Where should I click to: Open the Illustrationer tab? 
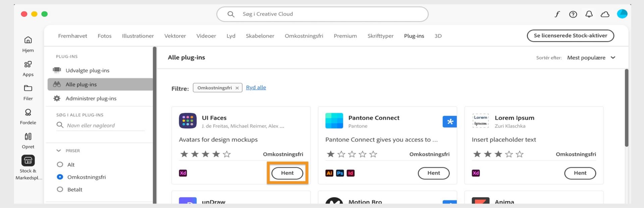coord(138,36)
